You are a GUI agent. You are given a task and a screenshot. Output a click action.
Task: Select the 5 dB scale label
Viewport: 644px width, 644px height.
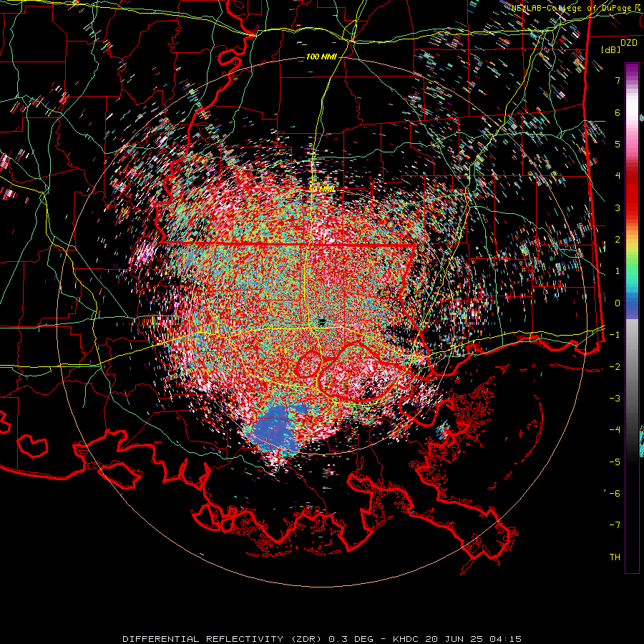coord(618,144)
